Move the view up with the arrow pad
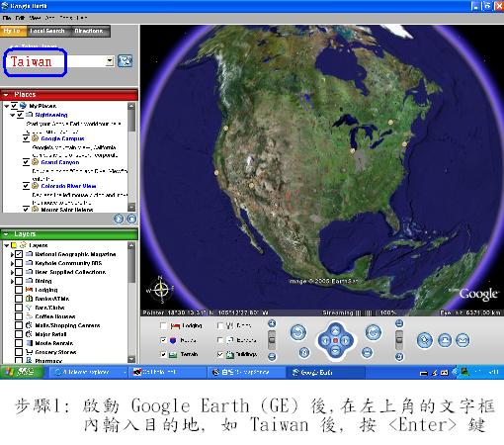504x445 pixels. pyautogui.click(x=335, y=330)
